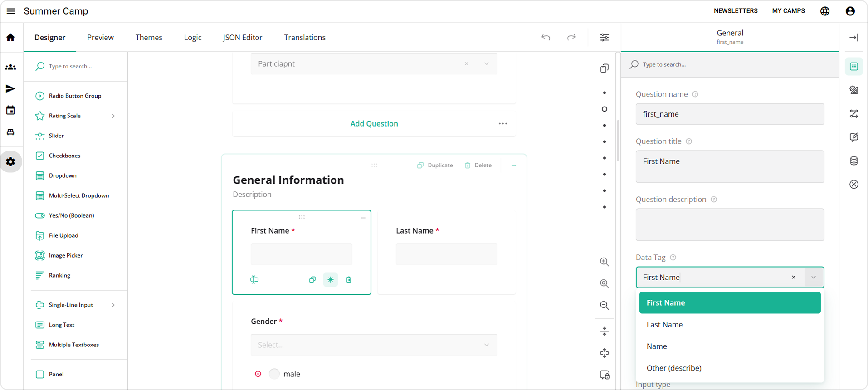Screen dimensions: 868x390
Task: Select the male radio option
Action: click(x=274, y=374)
